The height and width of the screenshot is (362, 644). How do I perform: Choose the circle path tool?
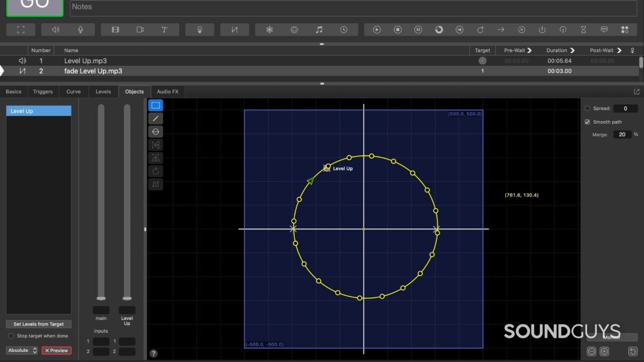(x=156, y=132)
